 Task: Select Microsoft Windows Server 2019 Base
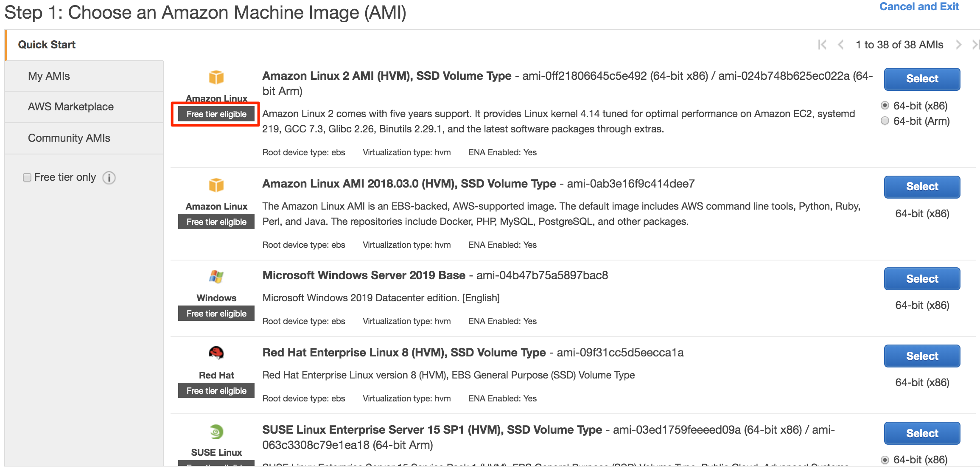[922, 279]
